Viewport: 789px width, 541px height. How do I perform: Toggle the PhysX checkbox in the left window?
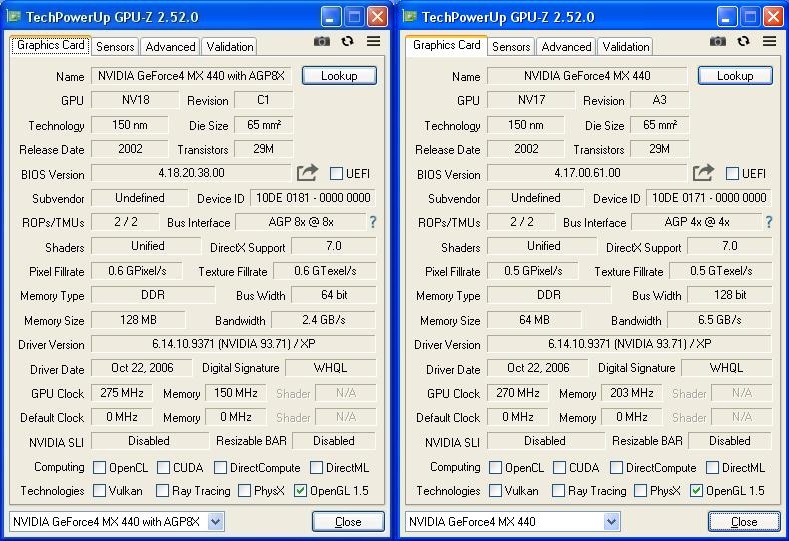245,490
